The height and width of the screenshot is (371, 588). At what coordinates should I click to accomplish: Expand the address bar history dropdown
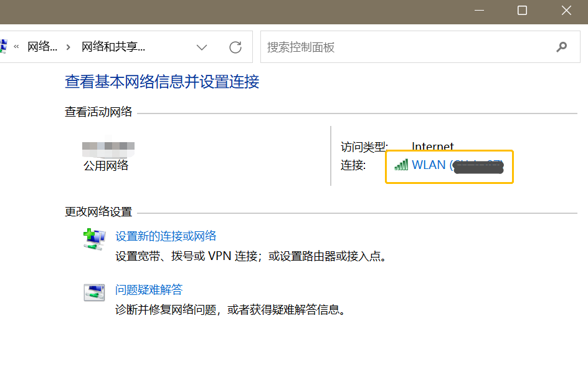202,47
